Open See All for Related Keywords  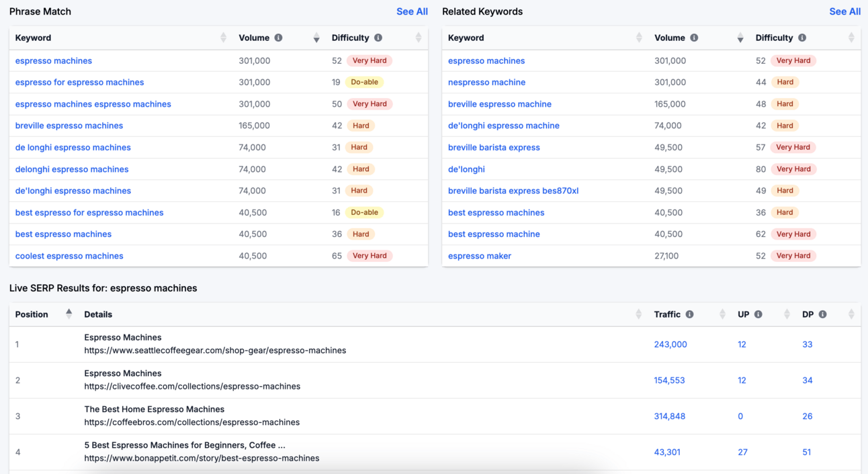click(844, 11)
